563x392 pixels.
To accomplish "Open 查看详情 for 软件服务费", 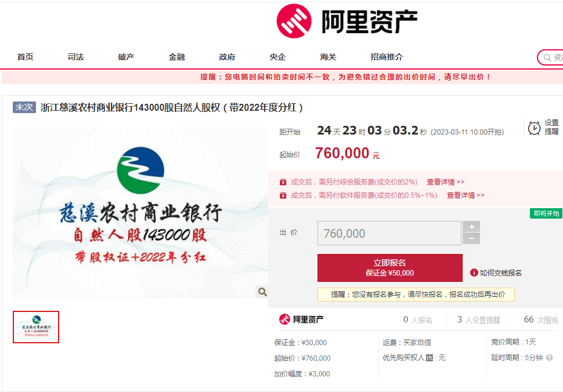I will pyautogui.click(x=465, y=195).
